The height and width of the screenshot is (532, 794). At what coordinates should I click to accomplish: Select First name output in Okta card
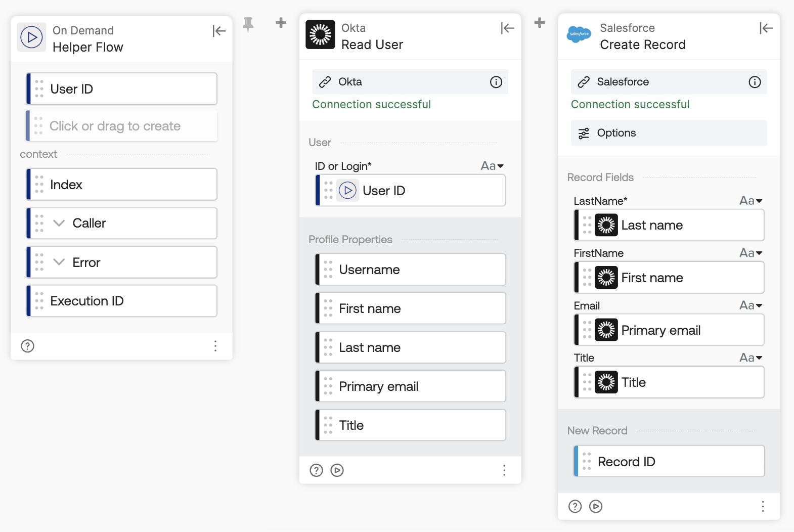410,308
